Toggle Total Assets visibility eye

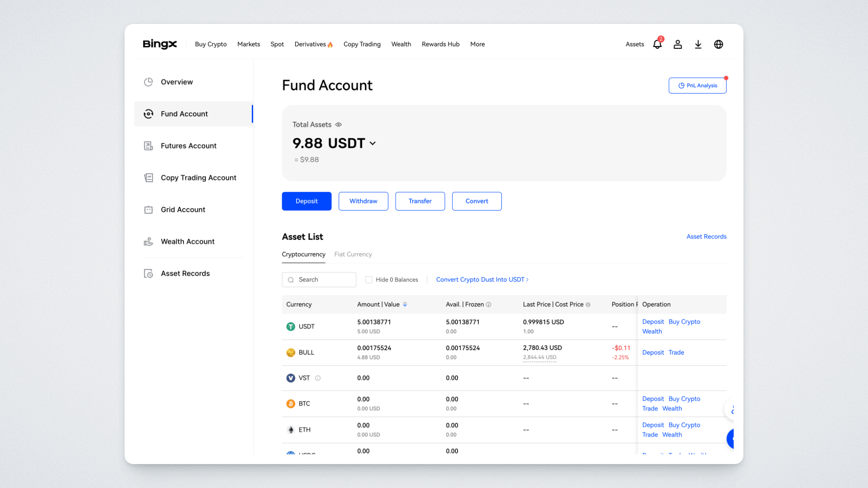[339, 125]
